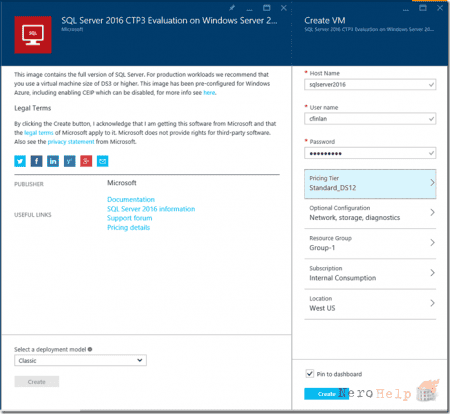Share on Google Plus icon
The height and width of the screenshot is (414, 450).
[x=86, y=161]
